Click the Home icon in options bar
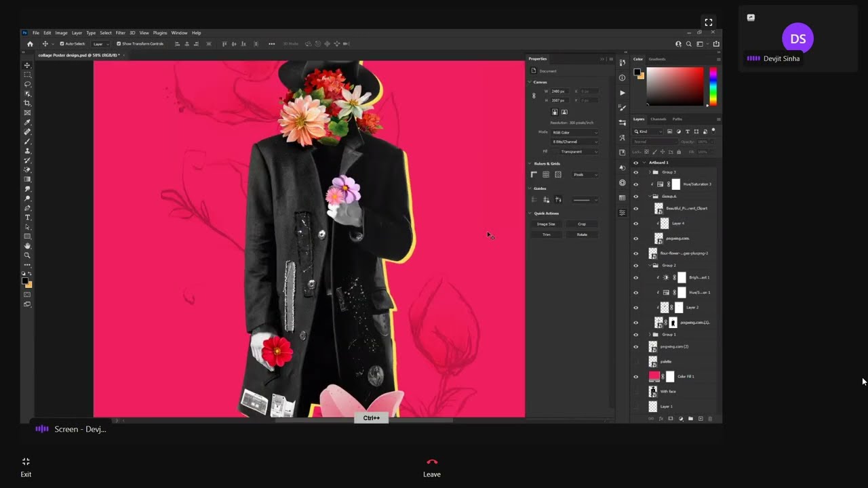Image resolution: width=868 pixels, height=488 pixels. 30,44
